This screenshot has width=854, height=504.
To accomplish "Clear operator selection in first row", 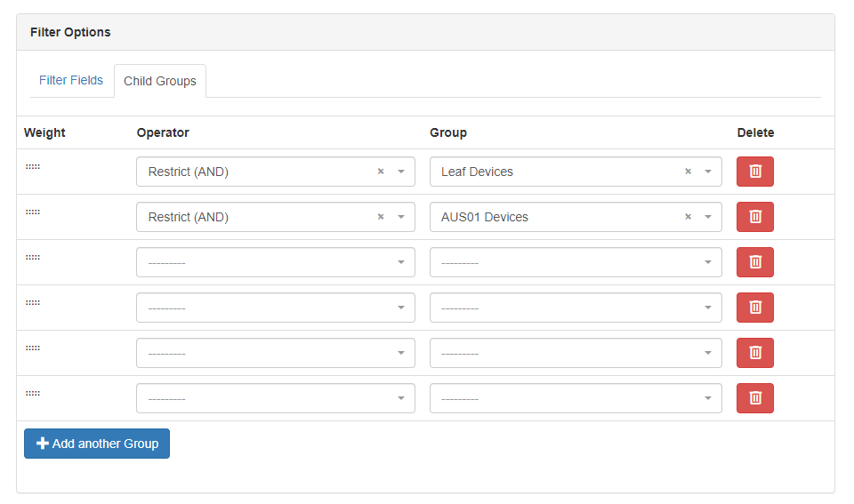I will point(381,172).
